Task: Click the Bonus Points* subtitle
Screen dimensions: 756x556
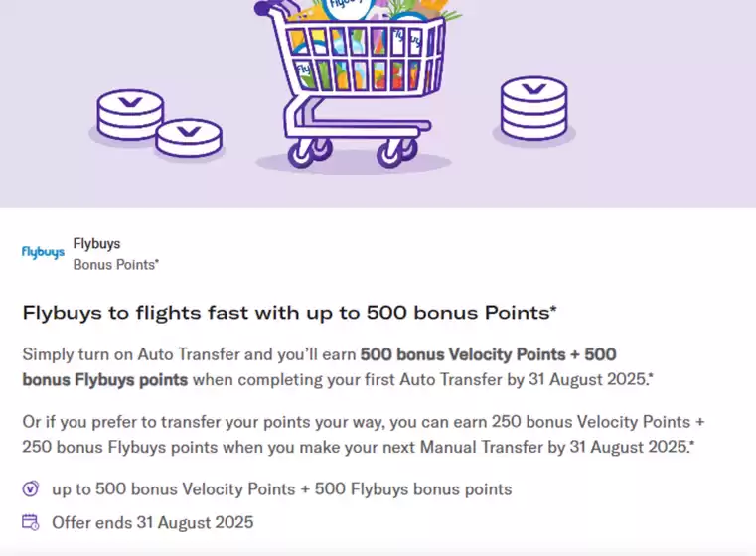Action: [115, 264]
